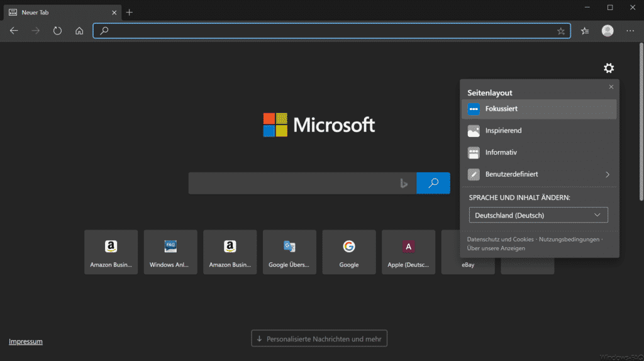Screen dimensions: 644x361
Task: Go back with the back arrow
Action: coord(14,31)
